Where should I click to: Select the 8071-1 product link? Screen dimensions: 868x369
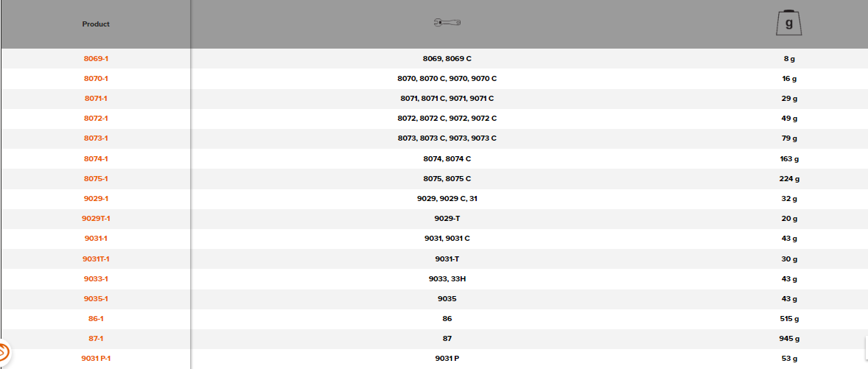click(x=96, y=99)
